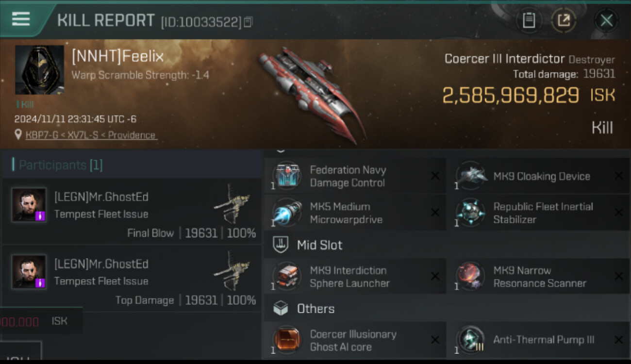Tap MK5 Medium Microwarpdrive icon

pos(287,213)
